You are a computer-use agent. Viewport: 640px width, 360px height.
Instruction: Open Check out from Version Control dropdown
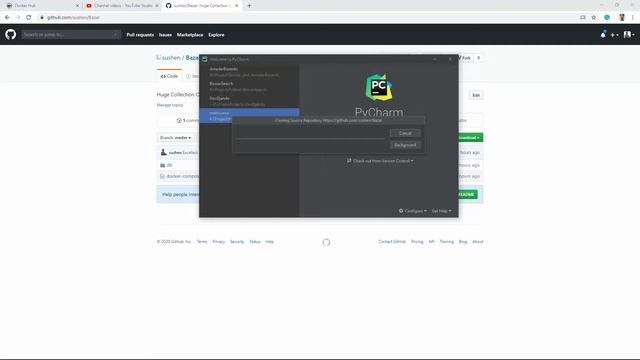coord(380,161)
